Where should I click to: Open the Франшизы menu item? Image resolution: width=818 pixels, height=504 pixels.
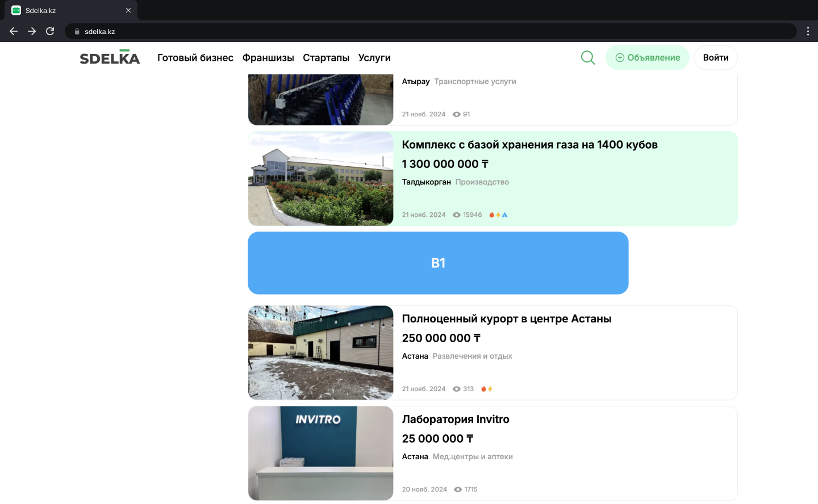(268, 58)
